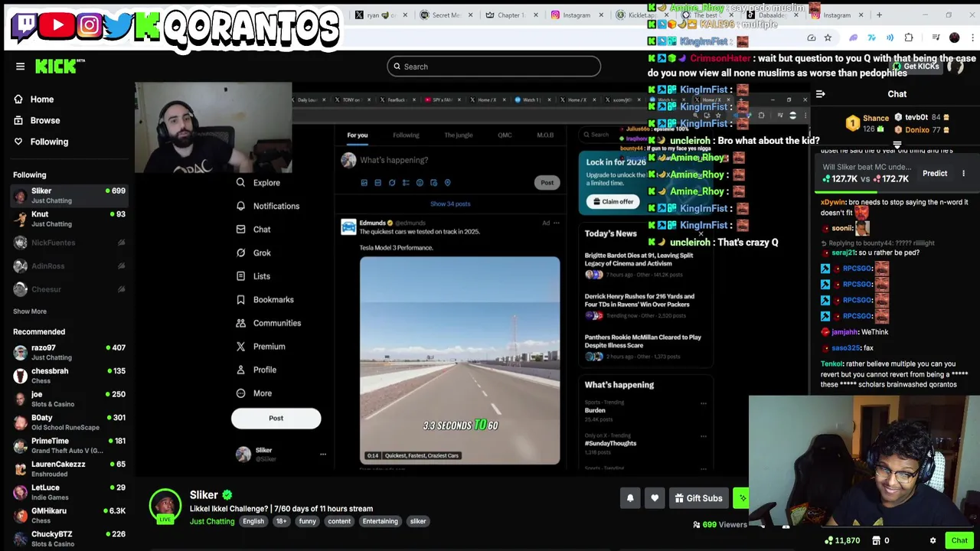
Task: Open Following in Kick sidebar
Action: click(41, 142)
